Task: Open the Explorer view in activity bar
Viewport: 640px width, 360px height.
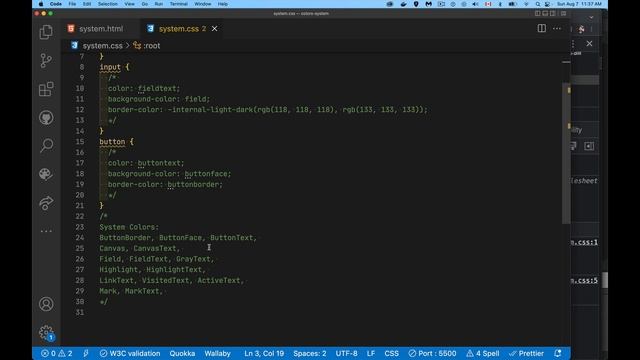Action: pos(46,32)
